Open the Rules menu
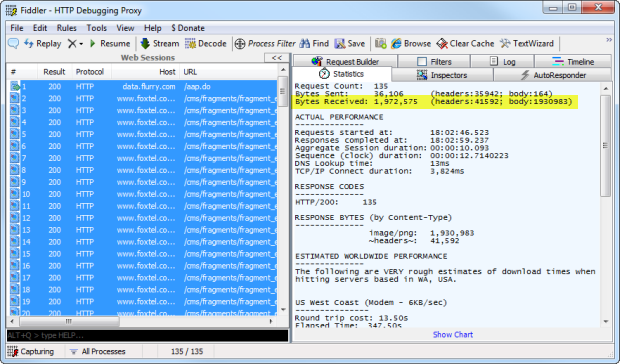 coord(66,28)
